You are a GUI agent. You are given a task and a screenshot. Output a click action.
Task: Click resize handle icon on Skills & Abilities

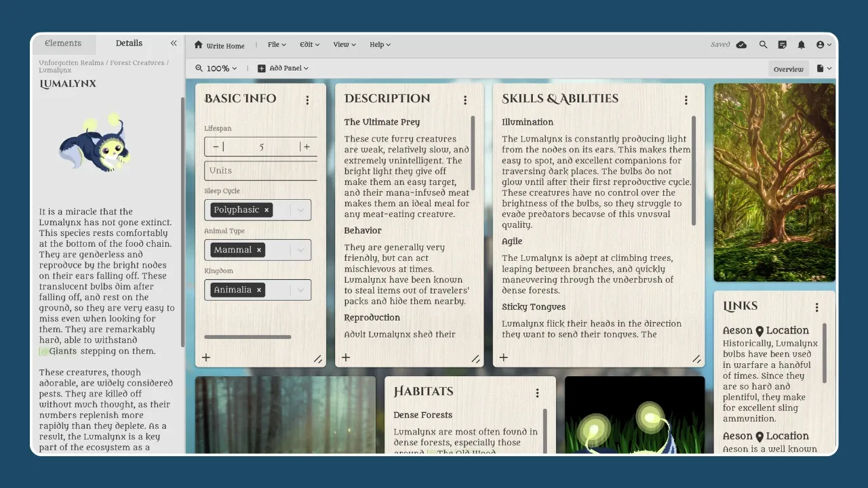tap(696, 359)
